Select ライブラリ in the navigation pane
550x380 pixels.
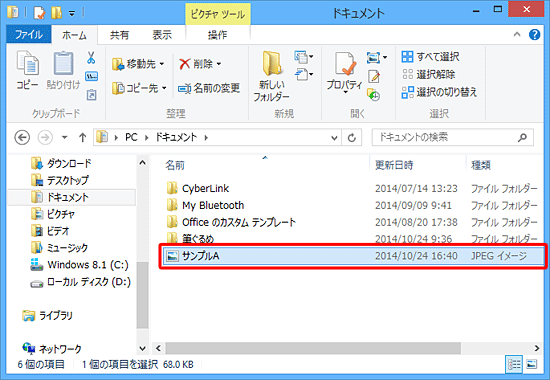[48, 315]
